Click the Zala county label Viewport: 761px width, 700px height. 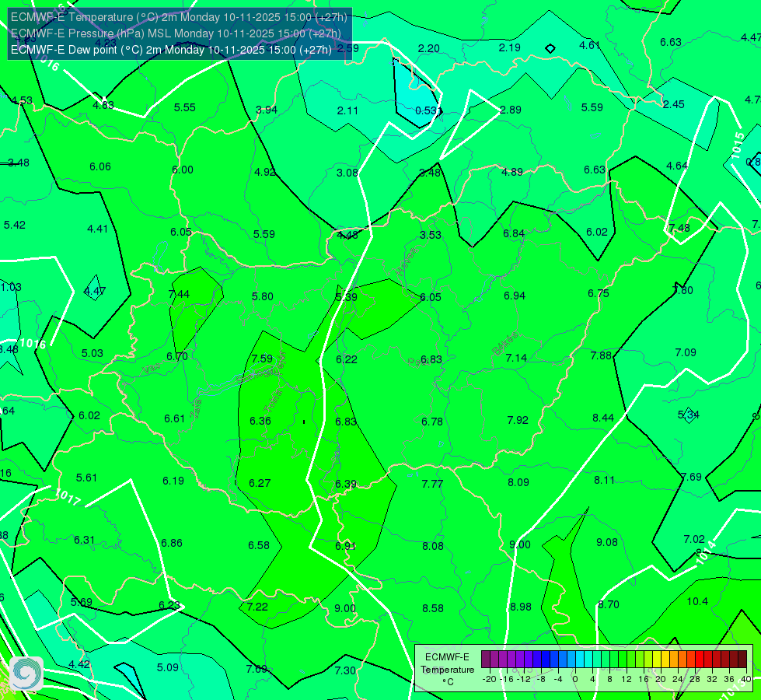tap(197, 409)
